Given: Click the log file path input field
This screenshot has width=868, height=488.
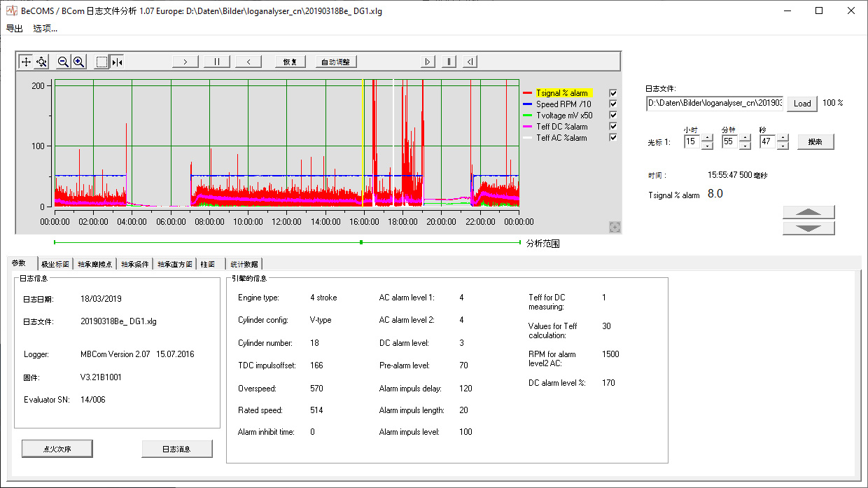Looking at the screenshot, I should tap(715, 103).
